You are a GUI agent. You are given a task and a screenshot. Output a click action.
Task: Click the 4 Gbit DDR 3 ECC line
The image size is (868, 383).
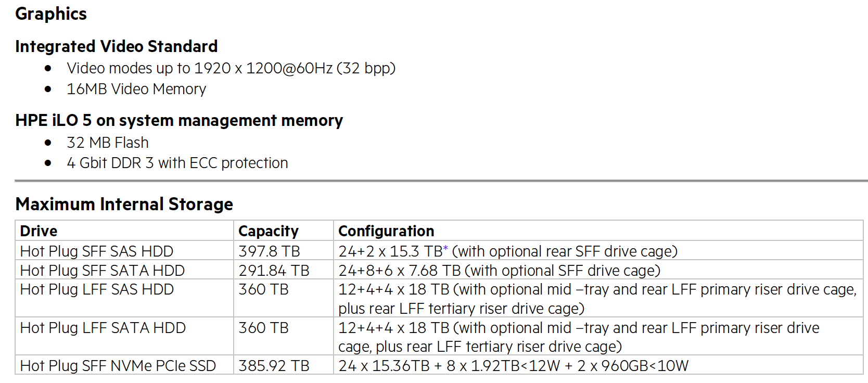click(x=177, y=163)
